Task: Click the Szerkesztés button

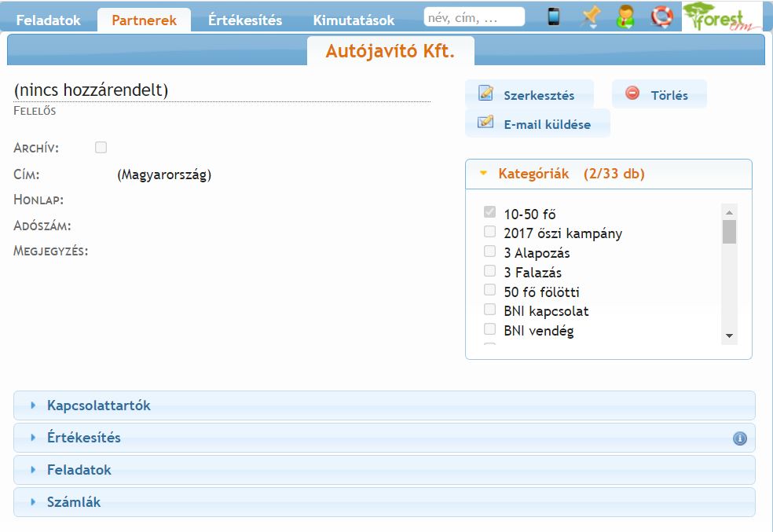Action: pyautogui.click(x=529, y=95)
